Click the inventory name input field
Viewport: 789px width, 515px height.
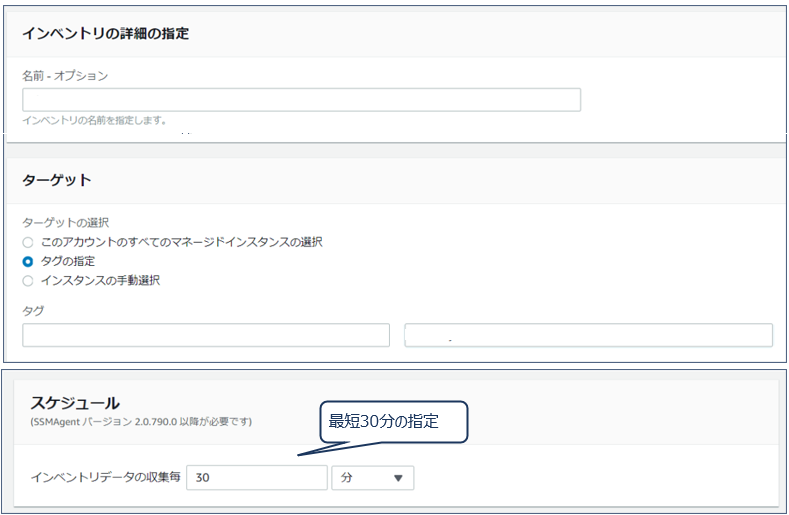[301, 100]
